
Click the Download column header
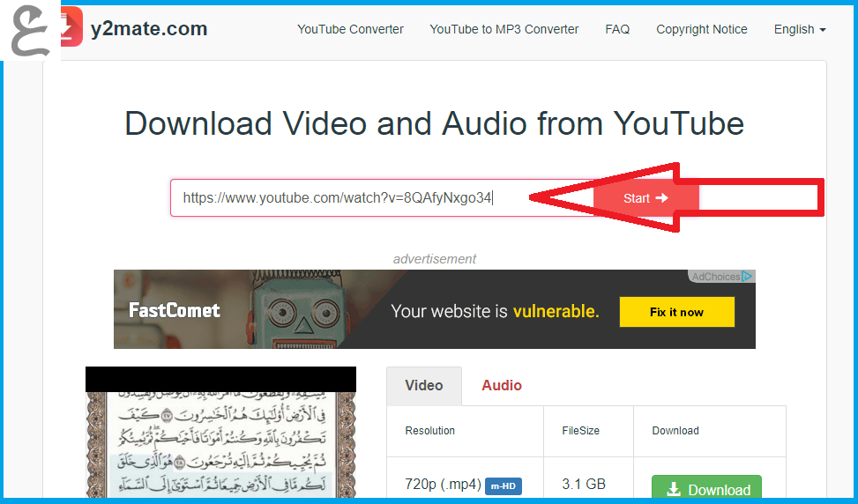(675, 431)
